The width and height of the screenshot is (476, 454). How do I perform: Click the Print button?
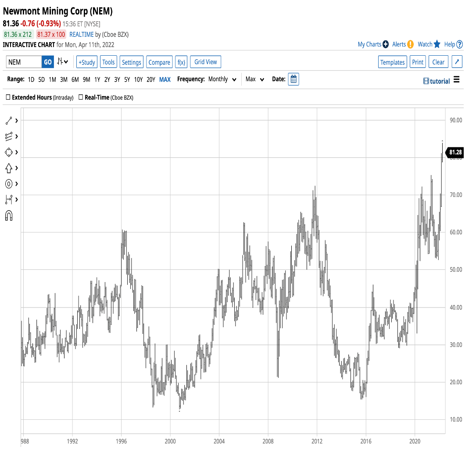[x=418, y=62]
